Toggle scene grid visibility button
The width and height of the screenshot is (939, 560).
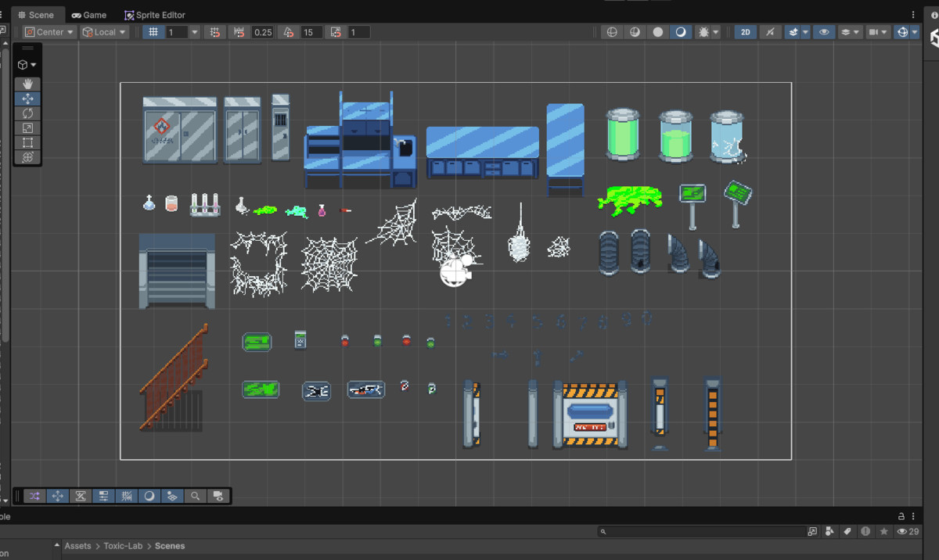153,32
